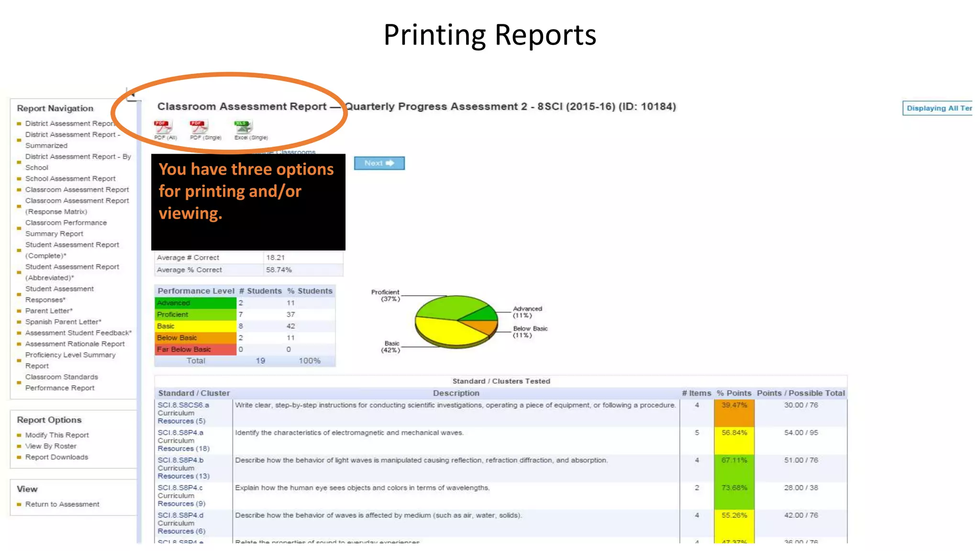Open SCI.8.S8P4.d Curriculum Resources (6)
Screen dimensions: 980x551
181,531
